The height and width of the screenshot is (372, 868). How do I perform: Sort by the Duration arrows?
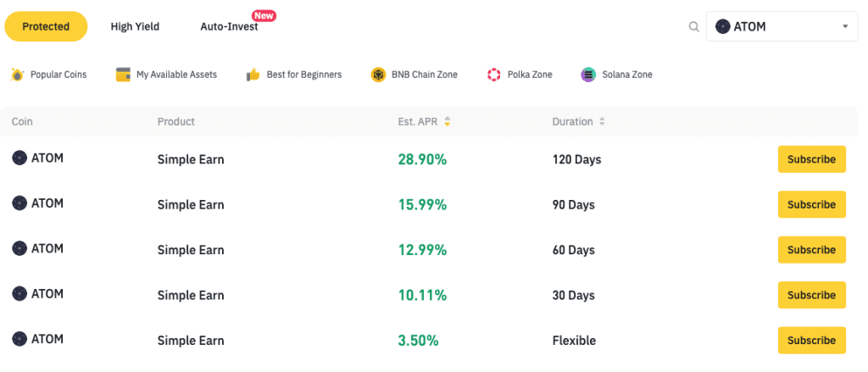click(x=602, y=122)
